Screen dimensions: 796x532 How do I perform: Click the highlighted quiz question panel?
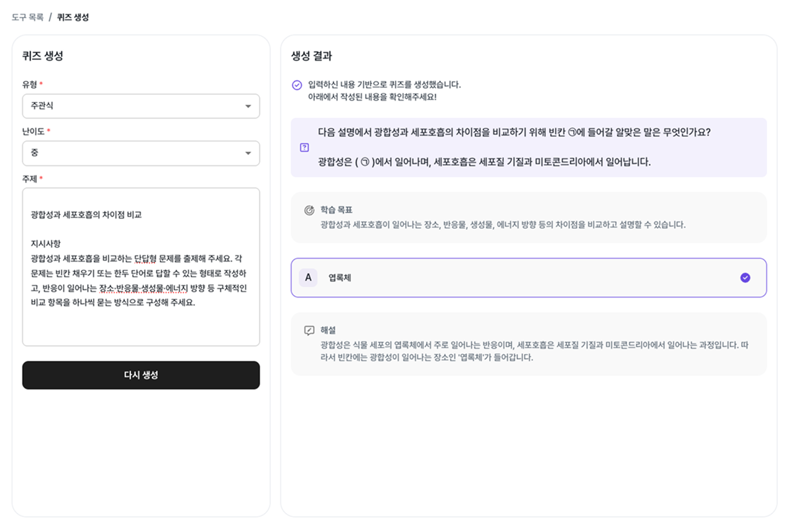[530, 147]
